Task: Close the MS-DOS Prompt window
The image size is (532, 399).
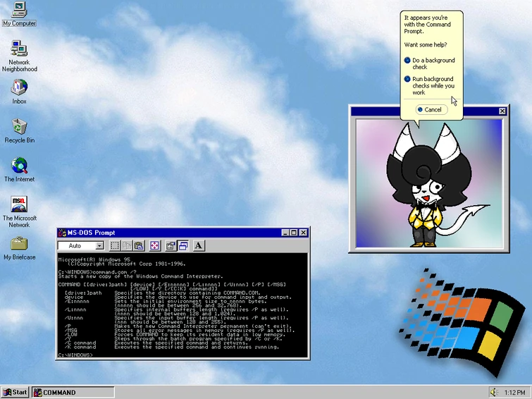Action: click(x=303, y=233)
